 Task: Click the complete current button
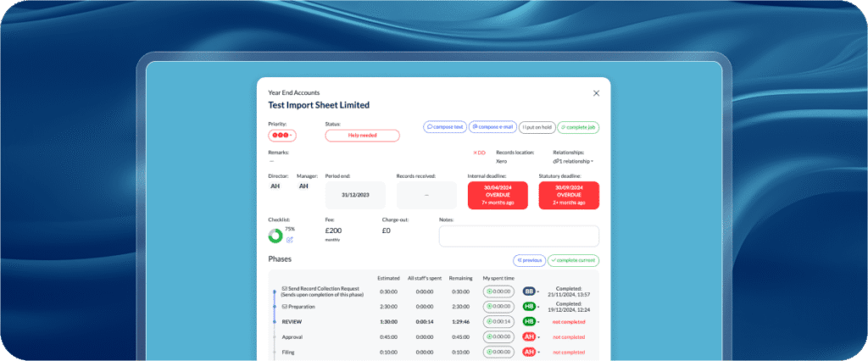tap(573, 260)
